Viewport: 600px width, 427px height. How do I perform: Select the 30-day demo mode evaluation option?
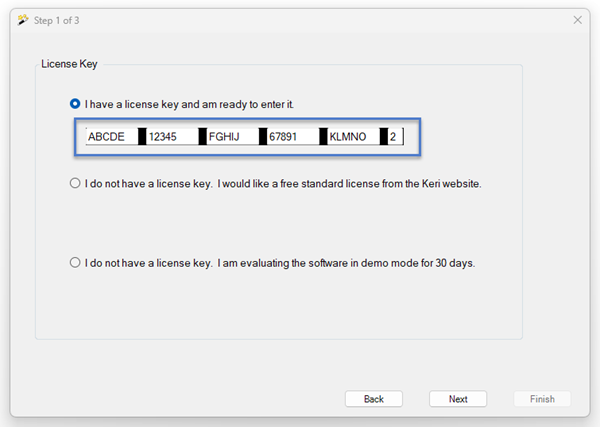[76, 263]
